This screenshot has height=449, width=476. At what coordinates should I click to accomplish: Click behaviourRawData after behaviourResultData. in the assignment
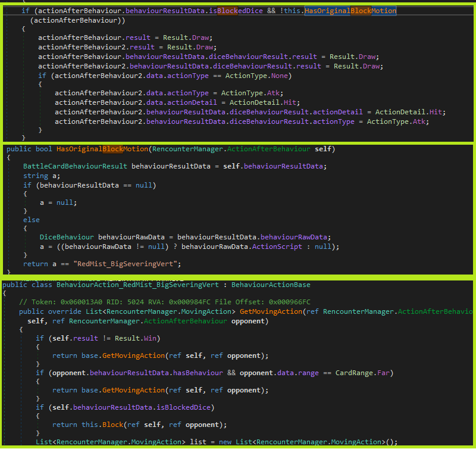294,237
